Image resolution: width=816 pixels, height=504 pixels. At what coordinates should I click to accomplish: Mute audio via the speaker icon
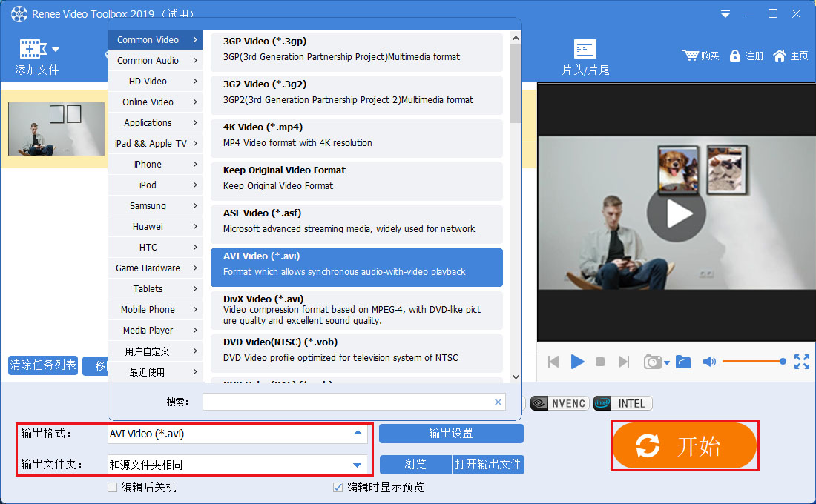tap(708, 362)
